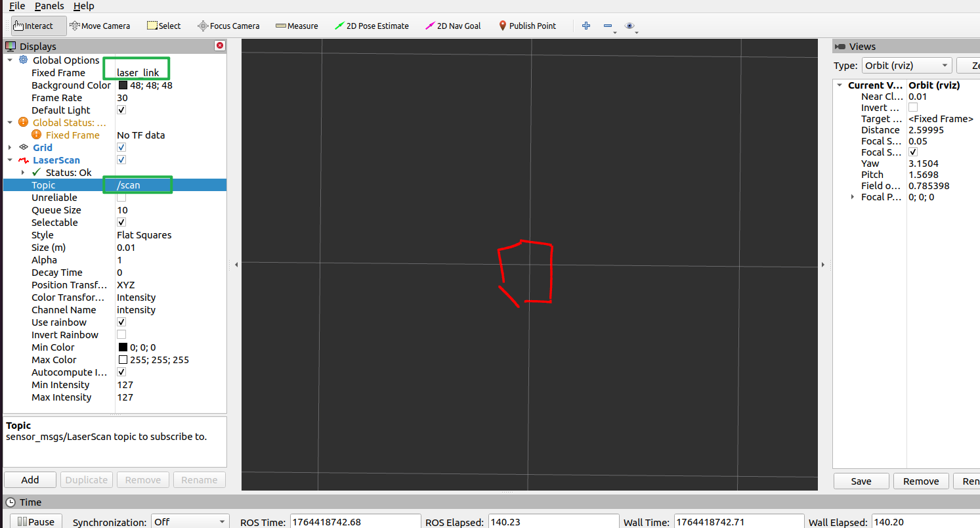Select the 2D Pose Estimate tool
Image resolution: width=980 pixels, height=528 pixels.
click(372, 26)
